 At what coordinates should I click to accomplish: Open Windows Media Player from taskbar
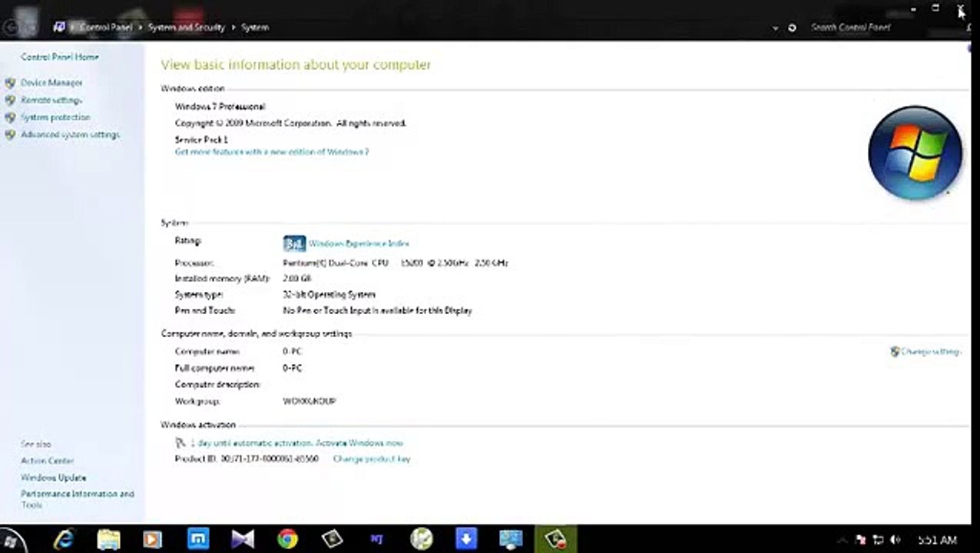[x=153, y=540]
